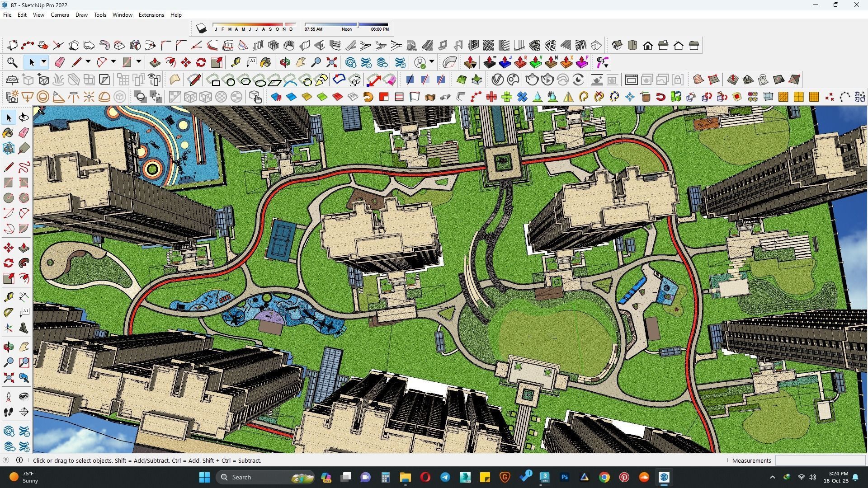Activate the Circle tool in left toolbar

pos(9,198)
